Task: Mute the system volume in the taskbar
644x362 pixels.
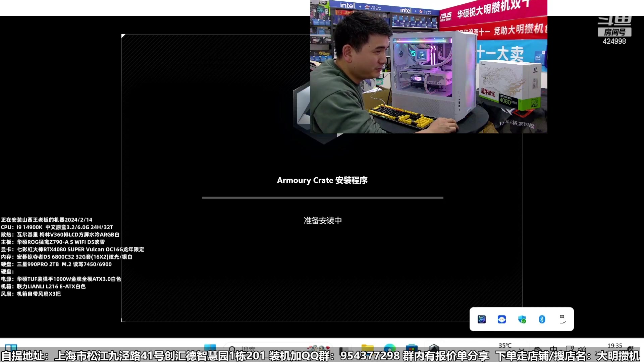Action: coord(582,349)
